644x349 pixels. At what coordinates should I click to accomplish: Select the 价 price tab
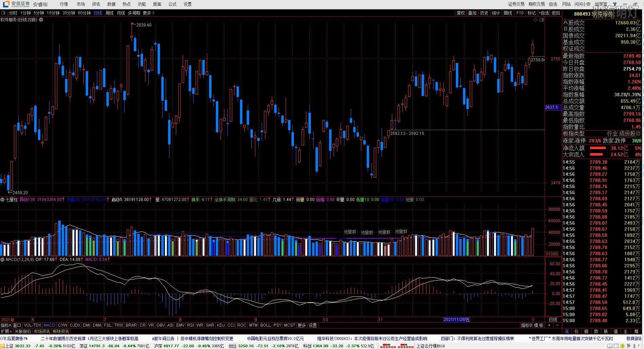[x=577, y=331]
